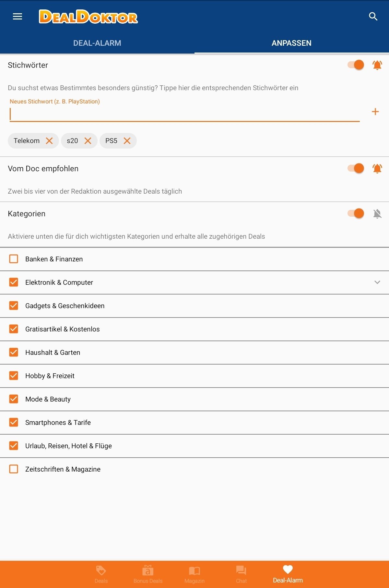Uncheck Urlaub, Reisen, Hotel & Flüge checkbox
Viewport: 389px width, 588px height.
click(x=14, y=446)
